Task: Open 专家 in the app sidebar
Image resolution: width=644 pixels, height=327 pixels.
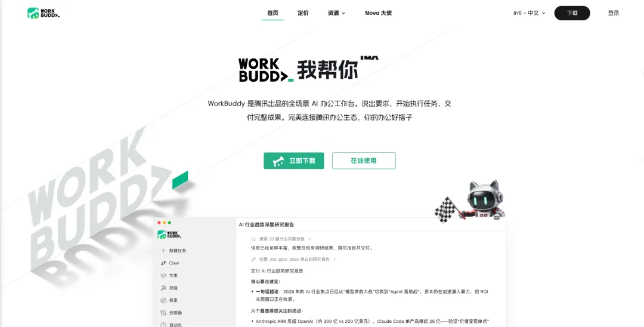Action: 174,276
